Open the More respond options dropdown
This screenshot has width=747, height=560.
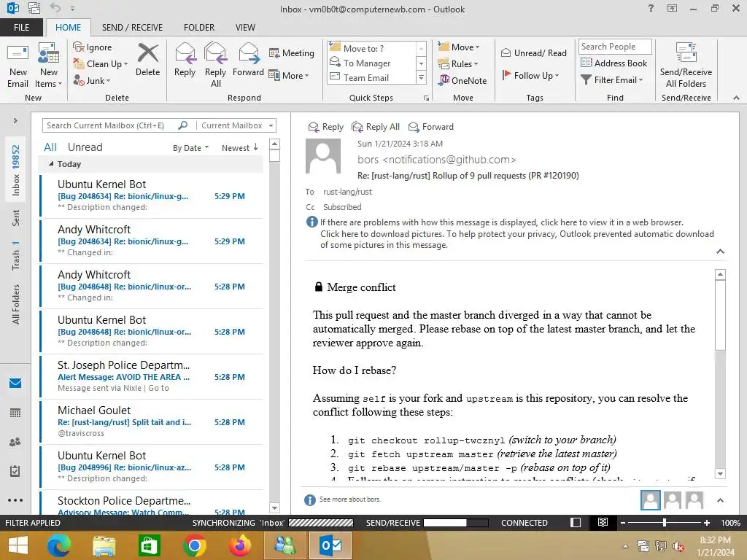289,75
